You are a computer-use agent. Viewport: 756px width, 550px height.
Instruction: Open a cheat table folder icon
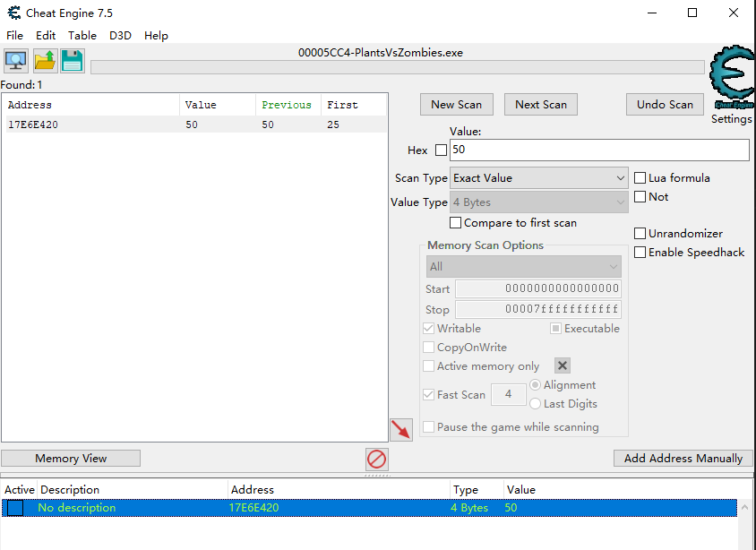46,61
